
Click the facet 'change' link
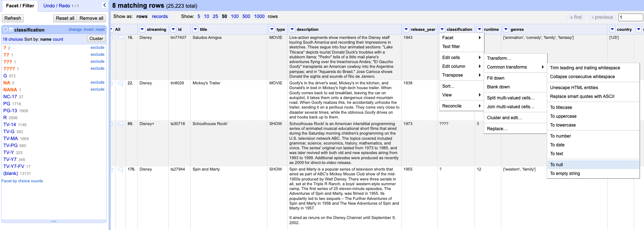point(75,30)
